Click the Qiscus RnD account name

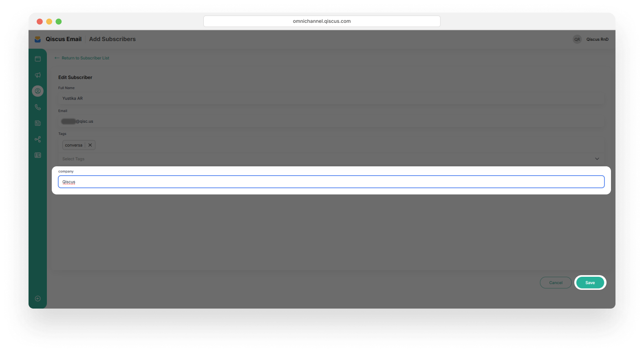598,40
